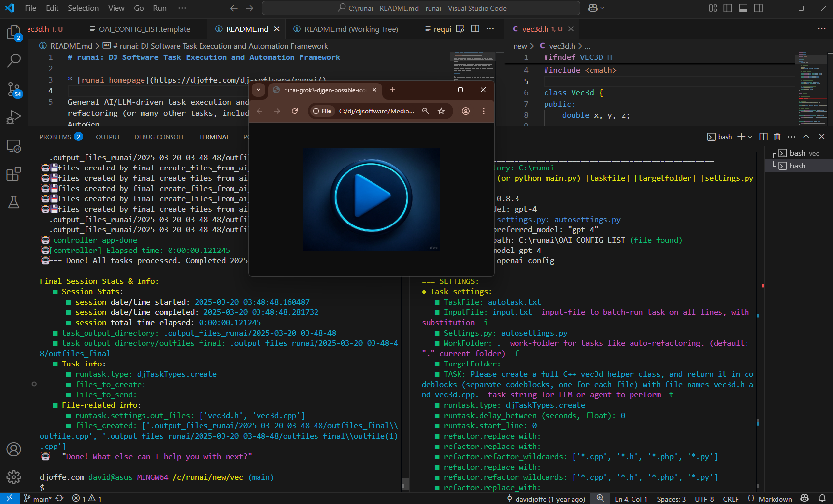833x504 pixels.
Task: Split the terminal panel
Action: pyautogui.click(x=763, y=137)
